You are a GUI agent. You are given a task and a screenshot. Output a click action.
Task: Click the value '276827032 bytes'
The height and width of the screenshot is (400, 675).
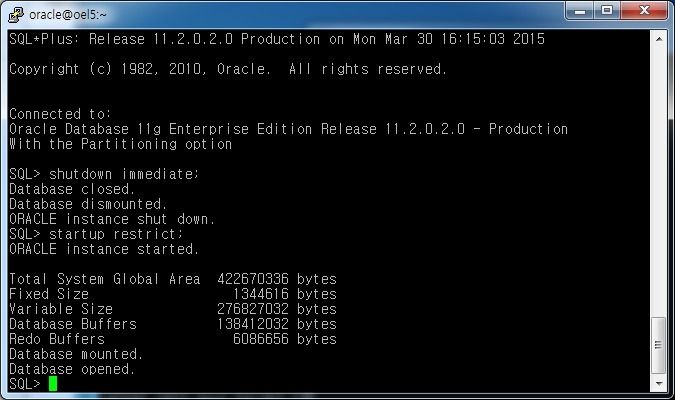click(277, 309)
